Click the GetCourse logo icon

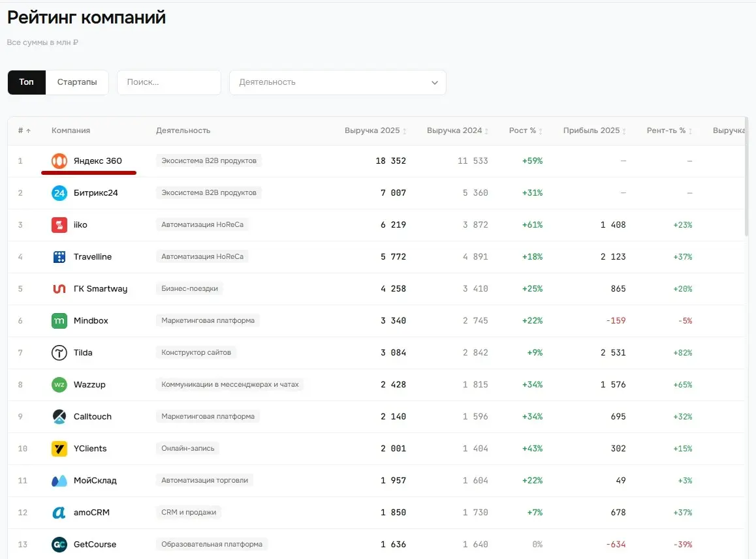click(x=59, y=545)
